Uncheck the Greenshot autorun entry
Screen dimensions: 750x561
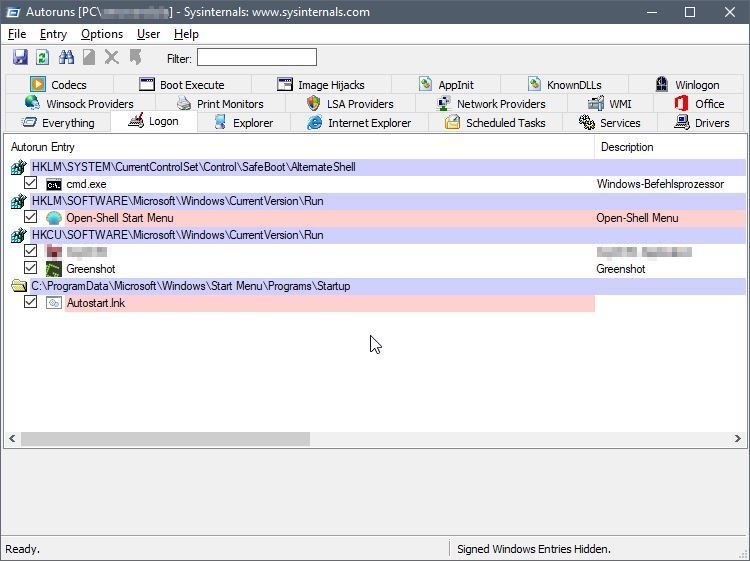31,268
